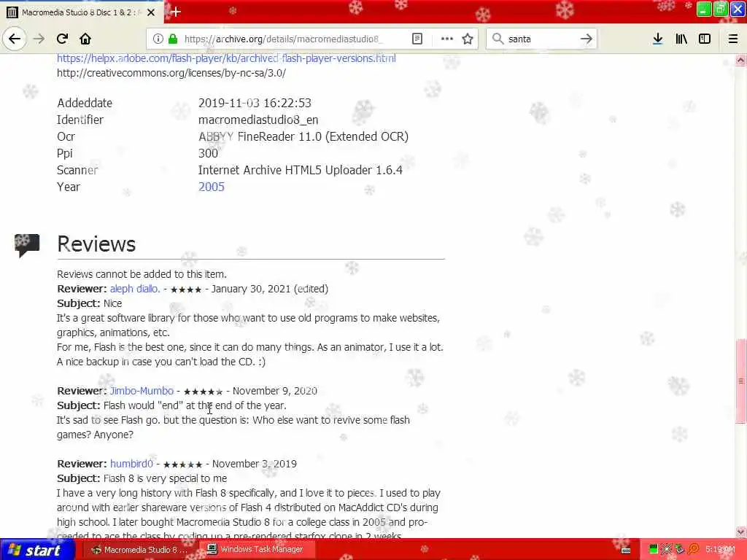
Task: Reload the current page
Action: (63, 39)
